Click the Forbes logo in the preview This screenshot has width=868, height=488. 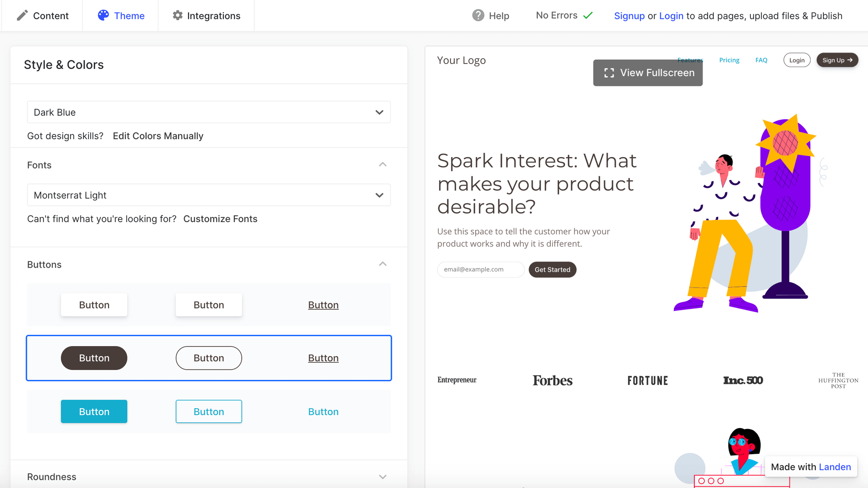click(552, 380)
